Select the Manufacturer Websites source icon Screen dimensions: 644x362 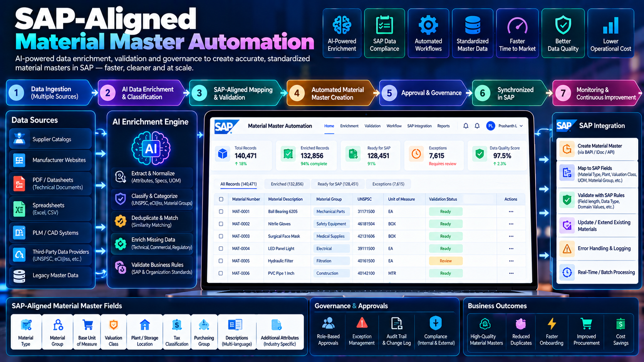pos(19,160)
